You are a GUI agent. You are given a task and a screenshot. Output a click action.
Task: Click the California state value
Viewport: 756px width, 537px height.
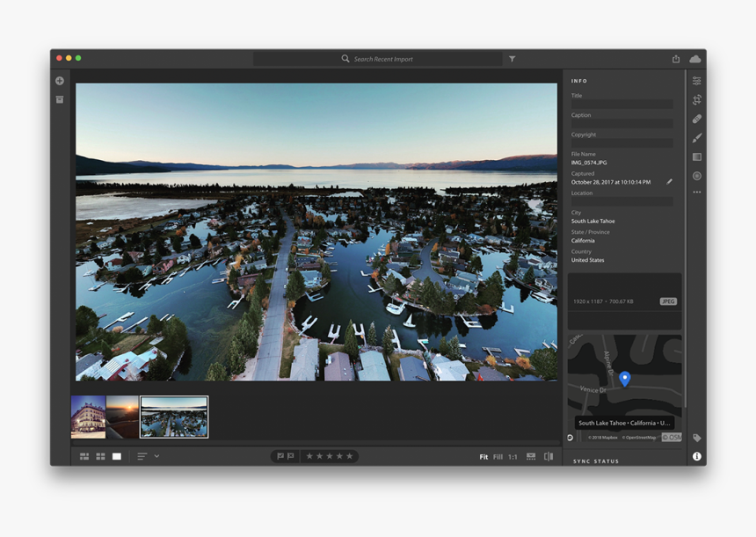583,241
